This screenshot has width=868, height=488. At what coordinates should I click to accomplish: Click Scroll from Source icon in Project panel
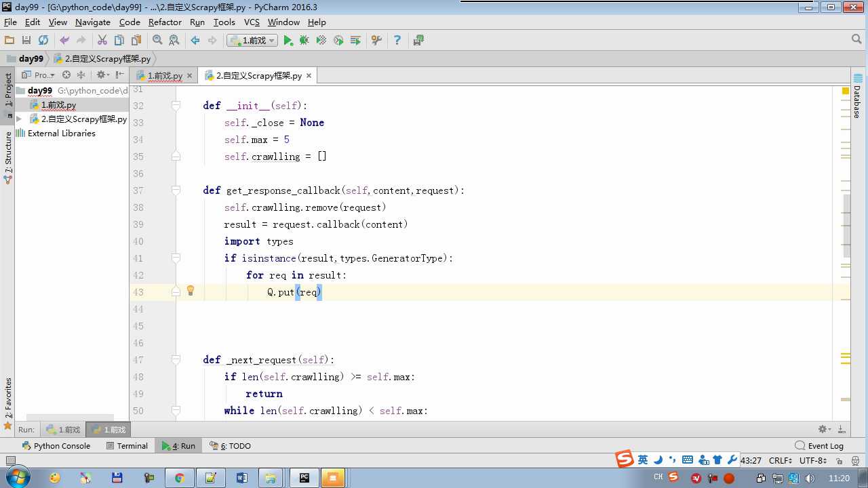(66, 75)
